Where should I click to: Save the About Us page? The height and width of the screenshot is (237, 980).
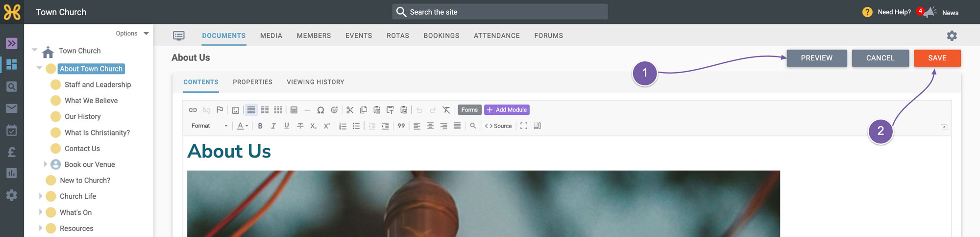click(937, 58)
